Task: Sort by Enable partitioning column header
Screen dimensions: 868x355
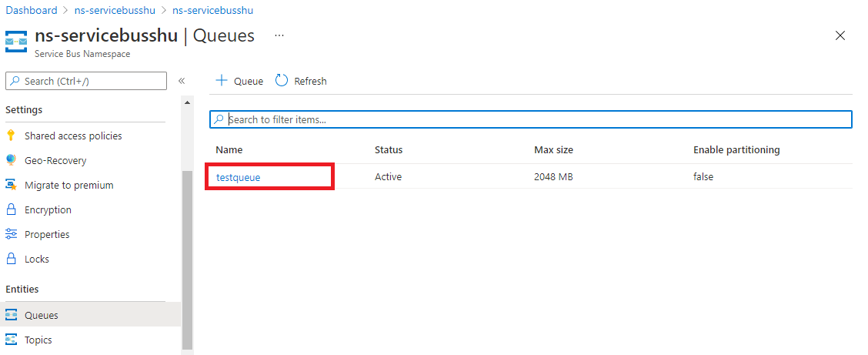Action: click(736, 149)
